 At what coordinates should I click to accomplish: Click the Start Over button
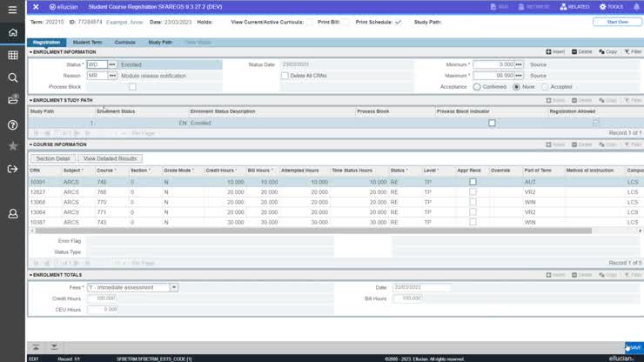pyautogui.click(x=617, y=22)
